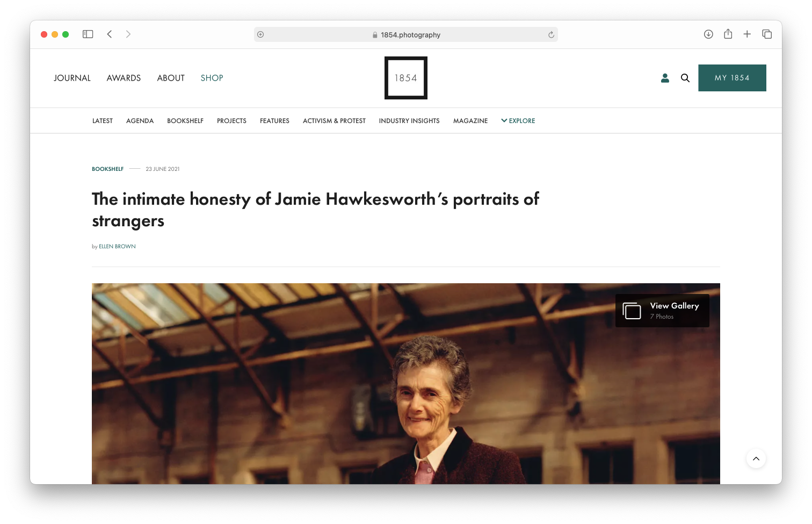
Task: Click the portrait hero photo
Action: [x=406, y=384]
